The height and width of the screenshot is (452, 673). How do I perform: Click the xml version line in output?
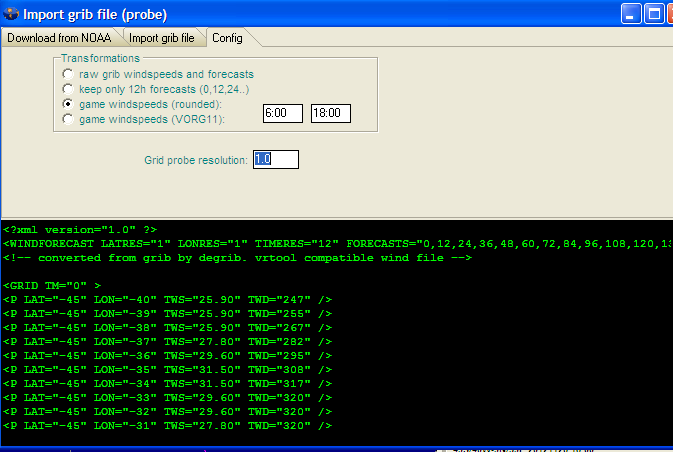(80, 229)
